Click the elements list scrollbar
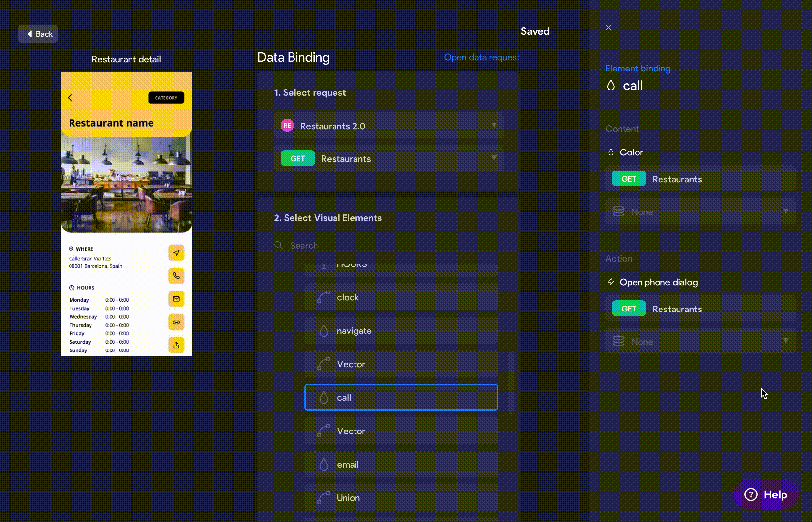This screenshot has height=522, width=812. click(511, 382)
